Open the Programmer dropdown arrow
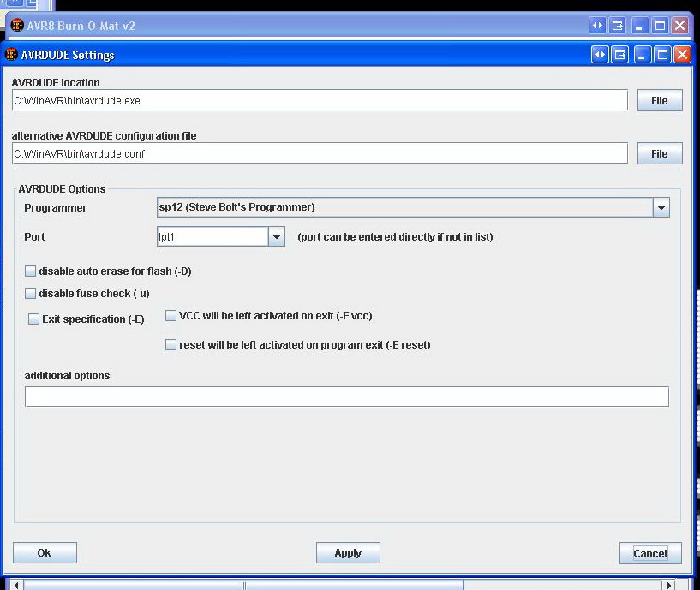Screen dimensions: 700x590 [661, 207]
